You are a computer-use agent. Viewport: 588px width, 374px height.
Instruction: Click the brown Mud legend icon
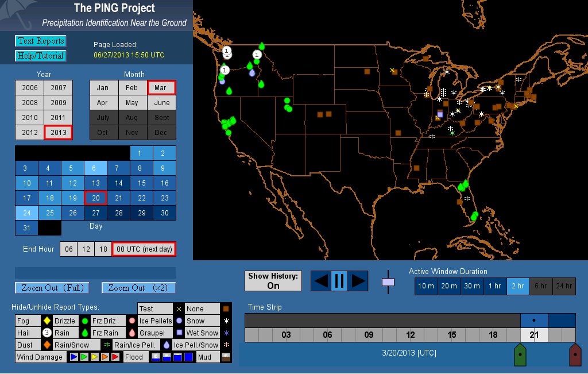pos(226,357)
